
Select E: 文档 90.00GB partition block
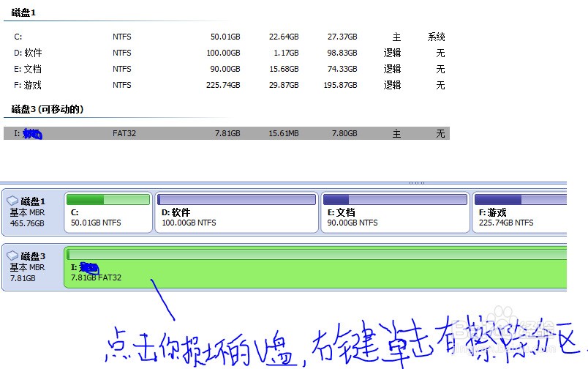coord(395,212)
